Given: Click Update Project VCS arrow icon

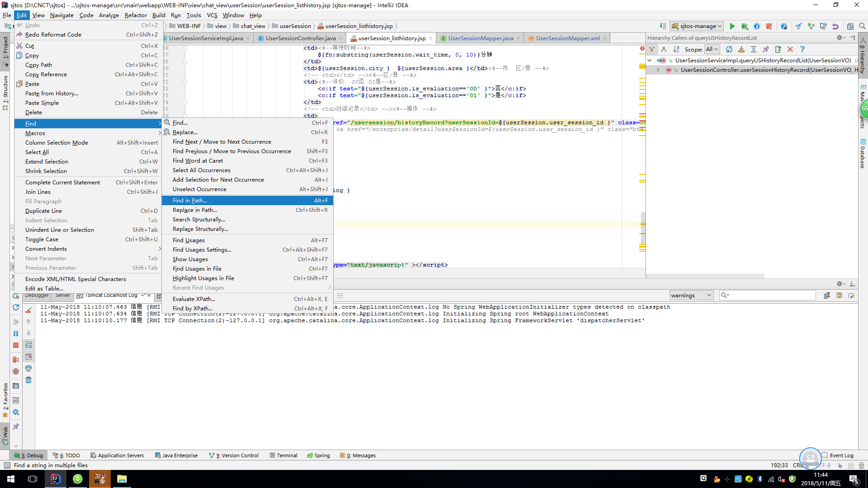Looking at the screenshot, I should (799, 26).
